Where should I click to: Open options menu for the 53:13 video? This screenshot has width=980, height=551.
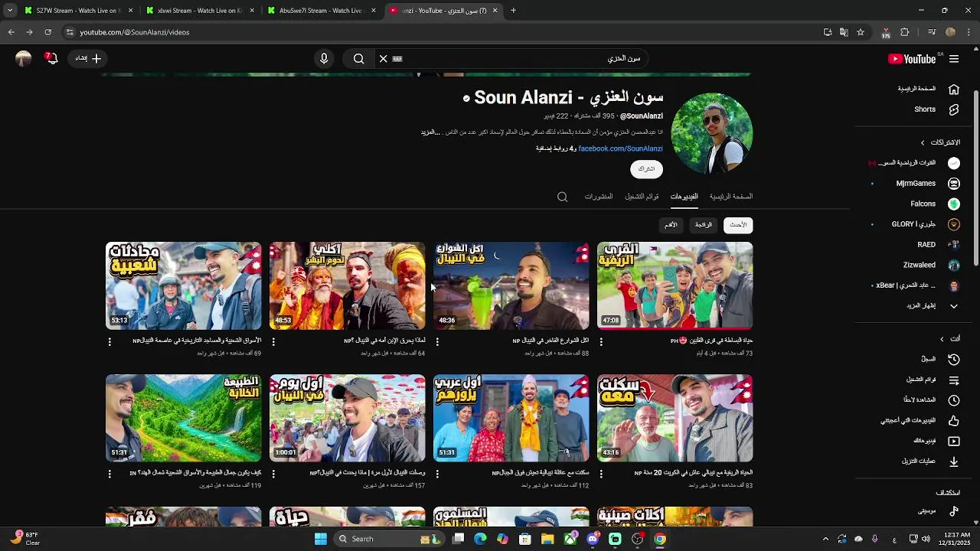(109, 342)
